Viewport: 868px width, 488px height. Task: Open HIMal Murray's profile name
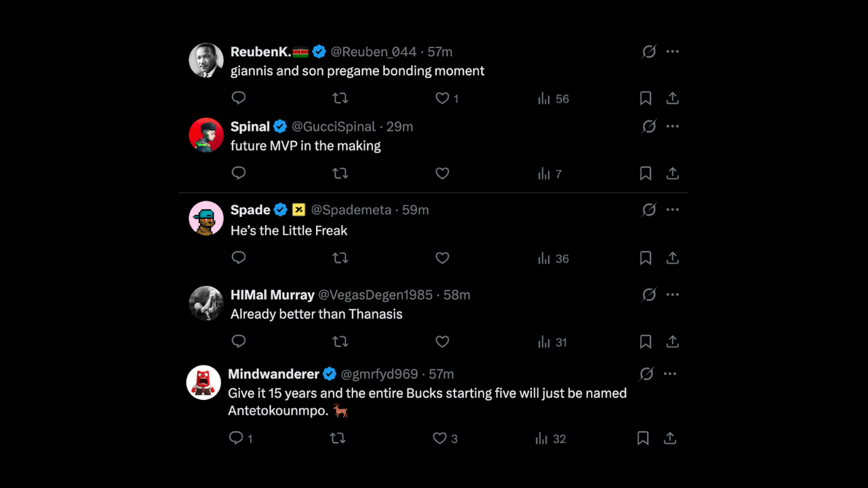[x=273, y=295]
